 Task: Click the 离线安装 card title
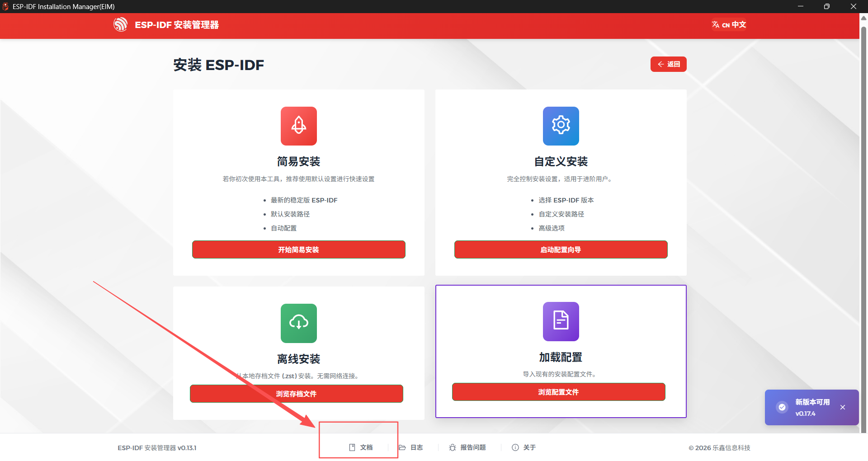click(299, 359)
